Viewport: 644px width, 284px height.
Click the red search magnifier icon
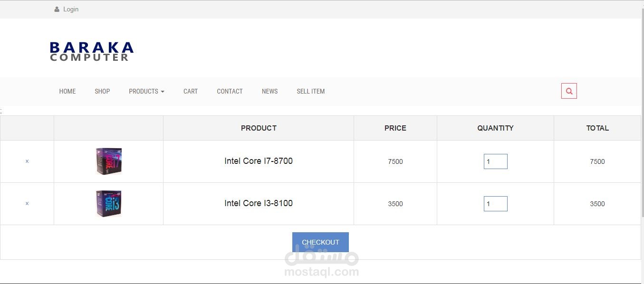pyautogui.click(x=569, y=91)
